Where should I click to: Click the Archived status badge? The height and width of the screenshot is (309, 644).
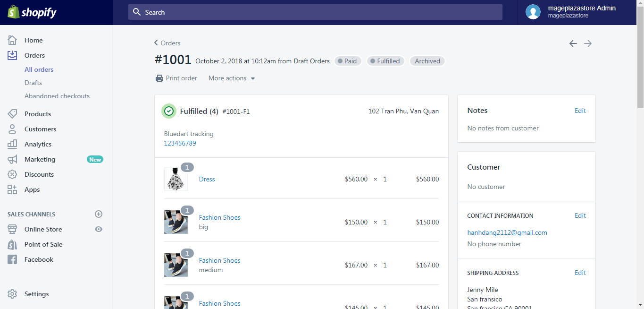427,61
